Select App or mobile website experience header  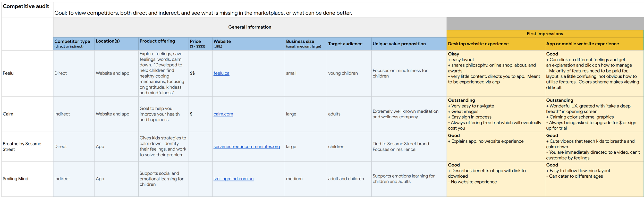click(594, 44)
